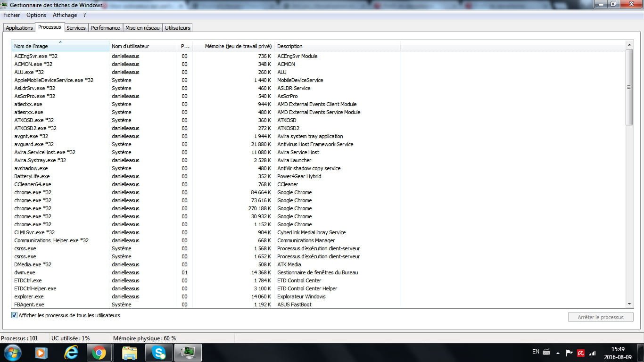The height and width of the screenshot is (362, 644).
Task: Sort by 'Mémoire (jeu de travail privé)' header
Action: click(x=234, y=46)
